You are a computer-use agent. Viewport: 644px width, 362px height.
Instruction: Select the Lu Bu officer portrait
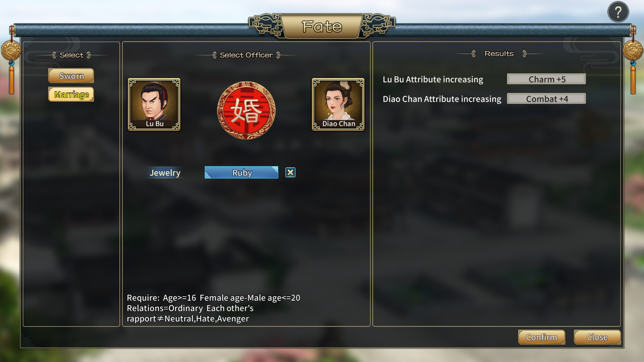[x=154, y=105]
